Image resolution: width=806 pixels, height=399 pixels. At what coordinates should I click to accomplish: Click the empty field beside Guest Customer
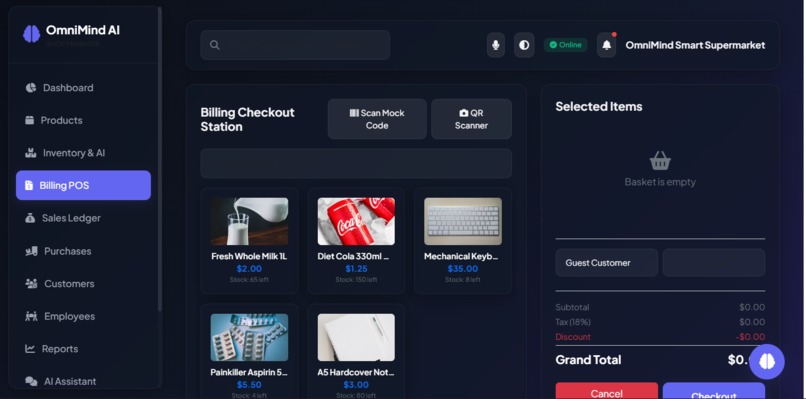[x=713, y=263]
